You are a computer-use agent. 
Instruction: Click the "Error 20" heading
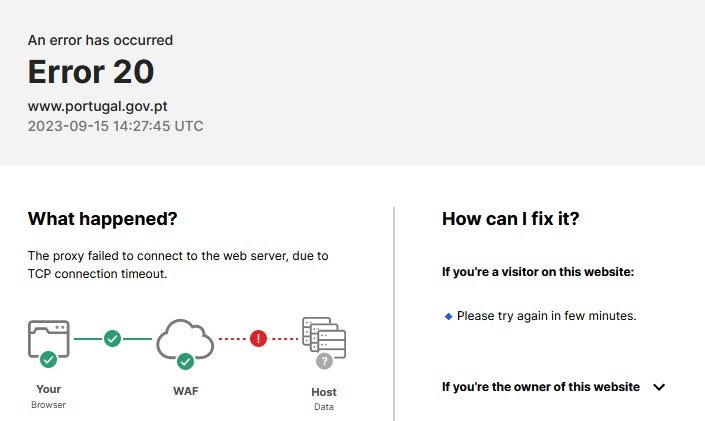(x=91, y=72)
